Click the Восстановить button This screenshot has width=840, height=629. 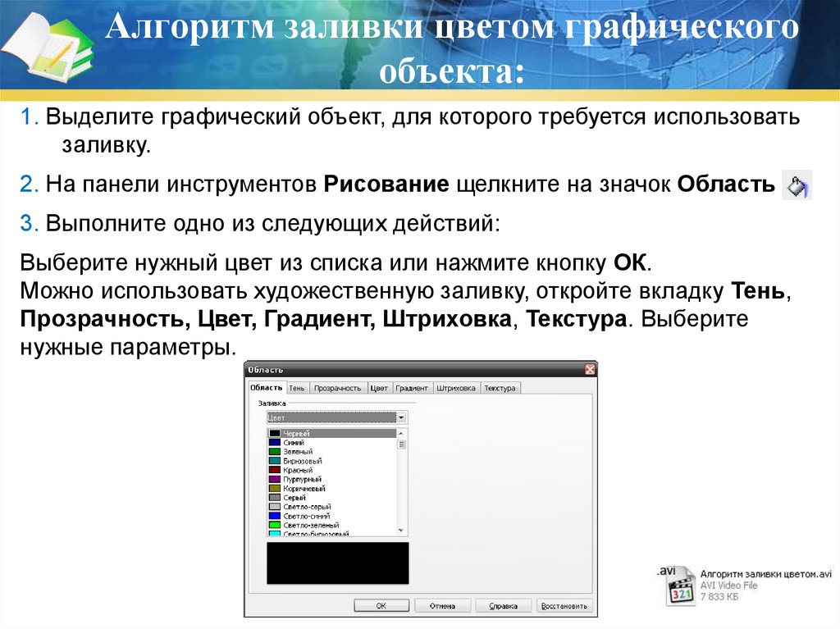(x=564, y=605)
